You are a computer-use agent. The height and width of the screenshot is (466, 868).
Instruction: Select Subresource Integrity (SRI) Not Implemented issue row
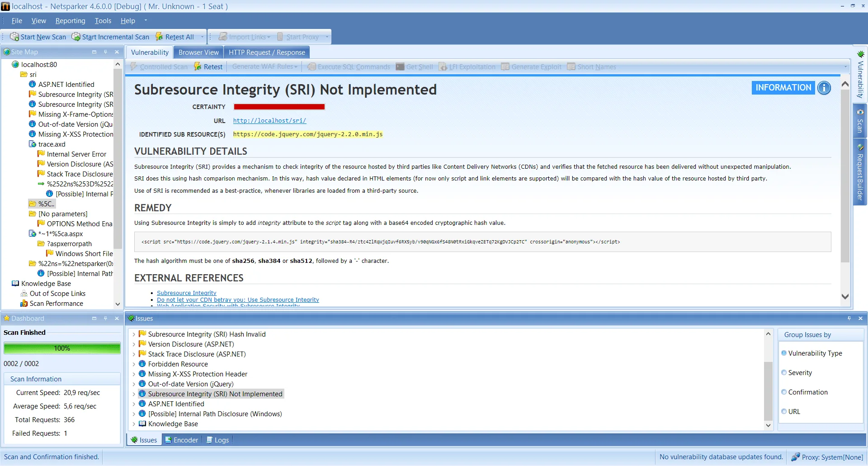211,394
